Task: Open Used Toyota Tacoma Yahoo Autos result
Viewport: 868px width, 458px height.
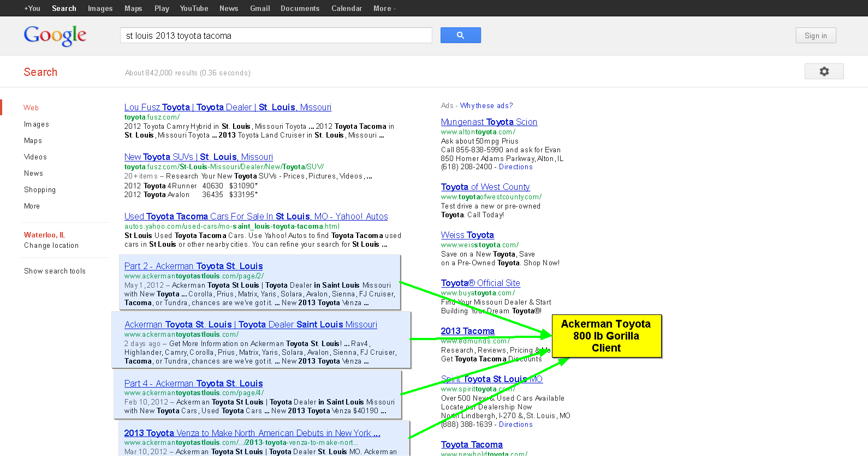Action: 256,216
